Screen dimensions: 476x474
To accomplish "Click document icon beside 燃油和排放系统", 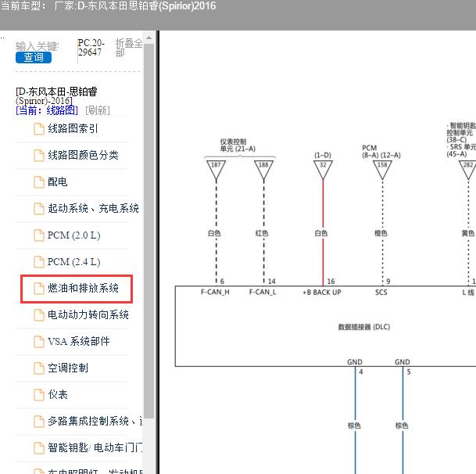I will (x=39, y=289).
